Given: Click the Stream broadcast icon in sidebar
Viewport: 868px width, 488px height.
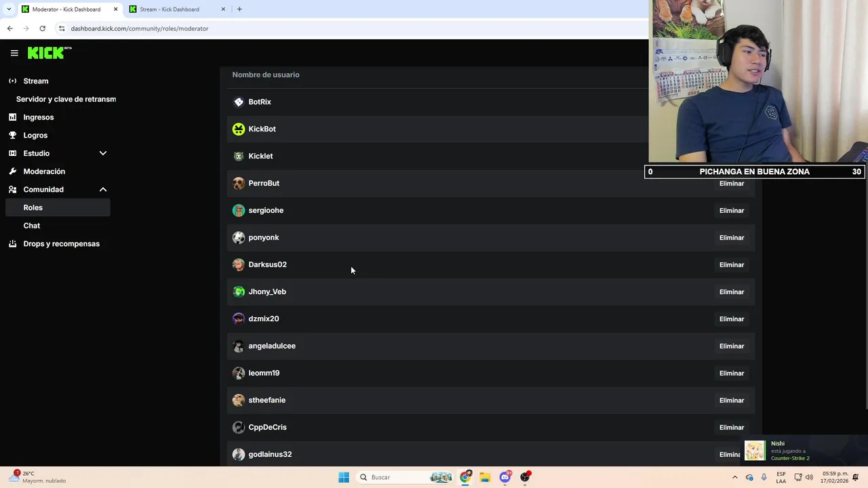Looking at the screenshot, I should coord(12,81).
